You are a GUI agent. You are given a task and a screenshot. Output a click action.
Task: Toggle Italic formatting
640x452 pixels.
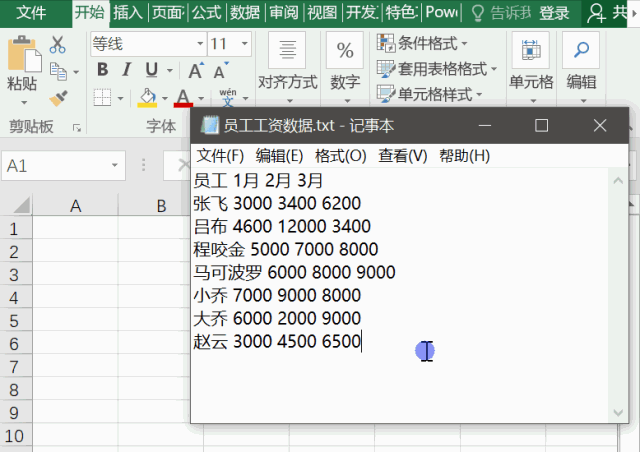click(x=127, y=70)
